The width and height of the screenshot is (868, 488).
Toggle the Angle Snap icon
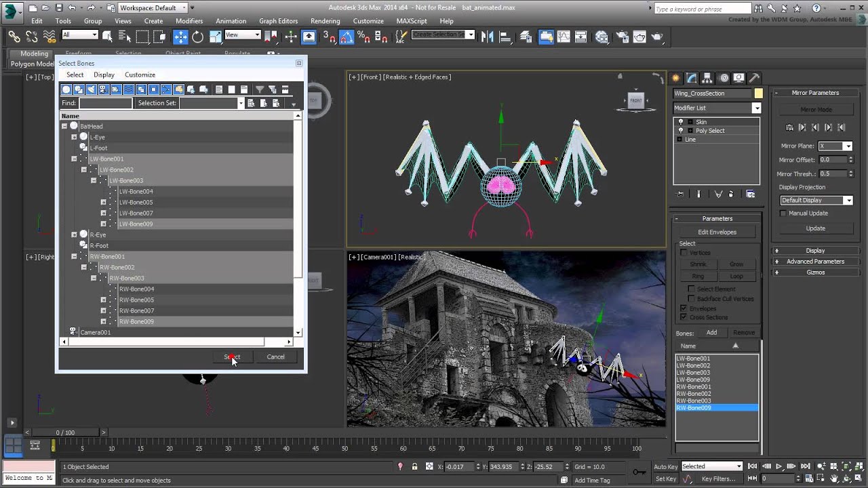[346, 37]
